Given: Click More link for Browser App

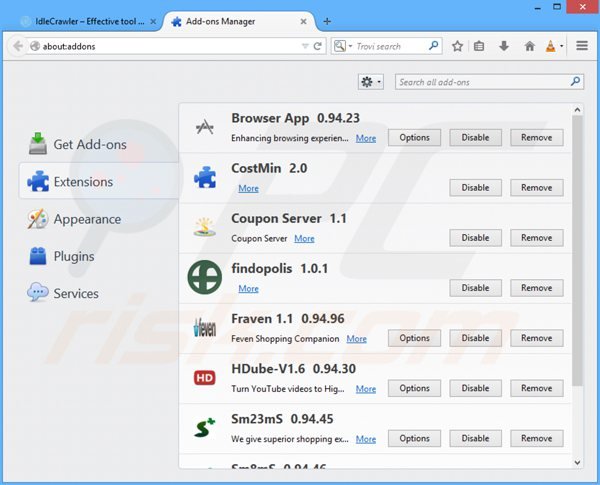Looking at the screenshot, I should 366,138.
